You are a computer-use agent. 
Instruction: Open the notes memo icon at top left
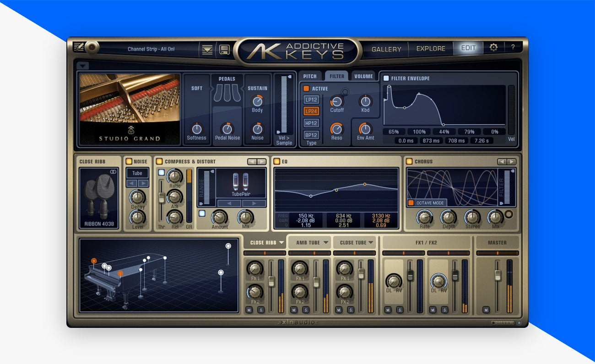[78, 47]
